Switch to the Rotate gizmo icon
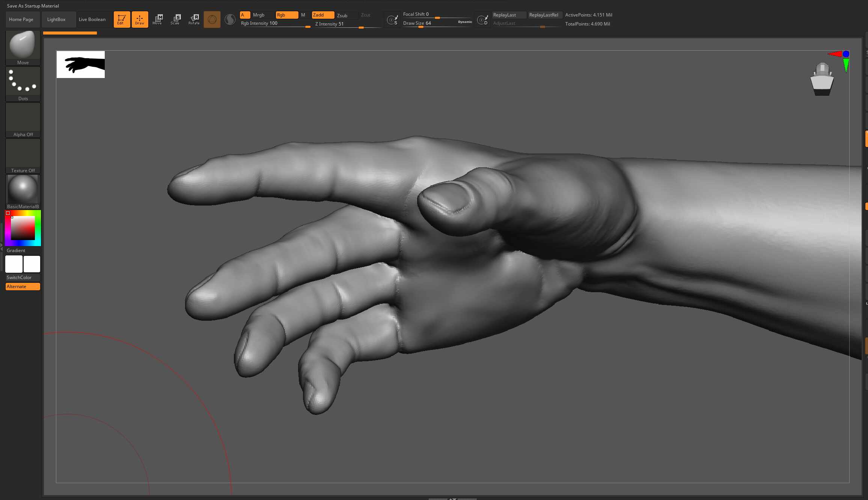Viewport: 868px width, 500px height. 194,20
